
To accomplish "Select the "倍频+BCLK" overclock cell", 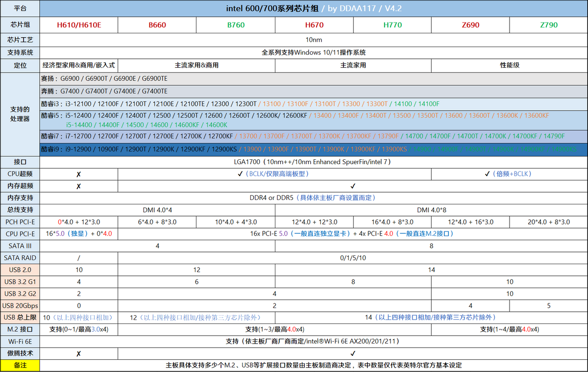I will tap(510, 174).
